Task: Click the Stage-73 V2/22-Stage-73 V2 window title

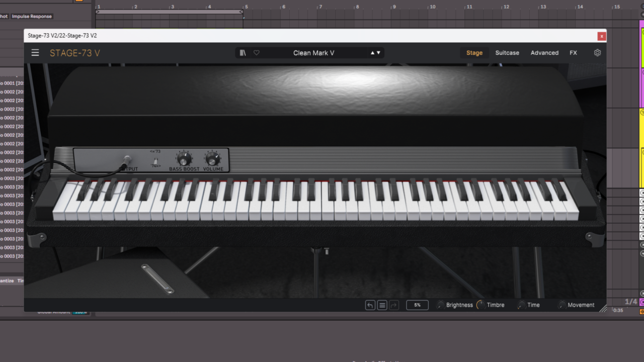Action: coord(62,36)
